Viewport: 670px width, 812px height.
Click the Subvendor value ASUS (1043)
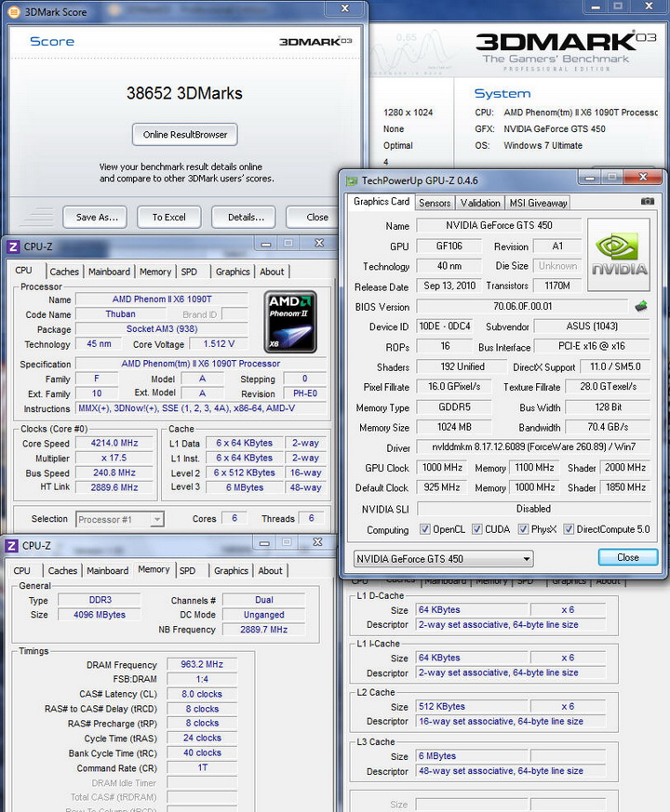pos(592,326)
